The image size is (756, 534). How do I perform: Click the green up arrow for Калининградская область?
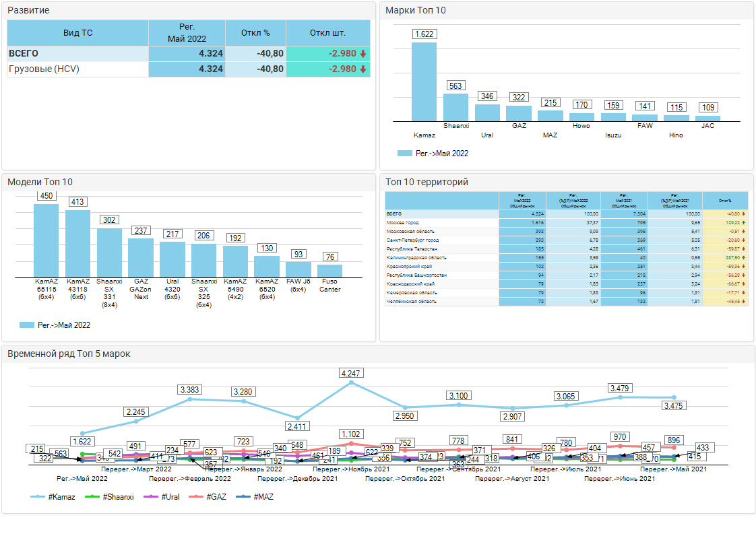pos(744,257)
